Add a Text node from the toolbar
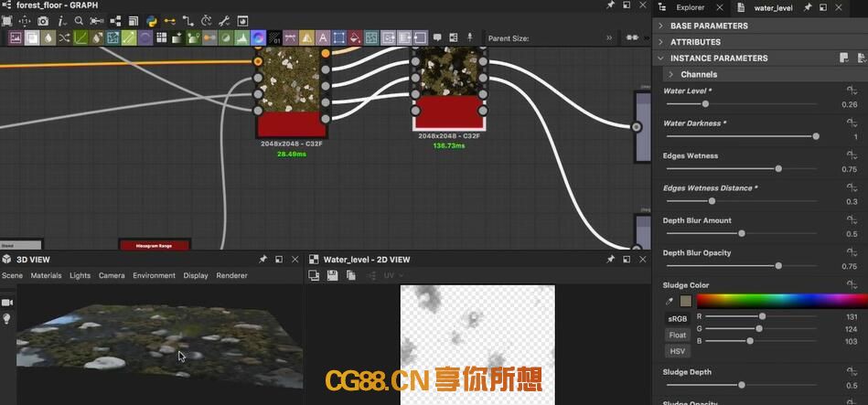This screenshot has width=868, height=405. (323, 37)
